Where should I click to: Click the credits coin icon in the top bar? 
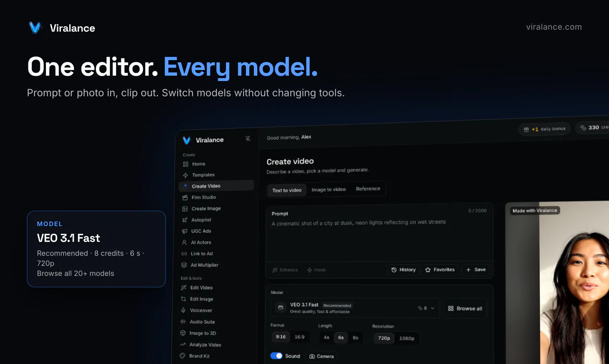(583, 128)
